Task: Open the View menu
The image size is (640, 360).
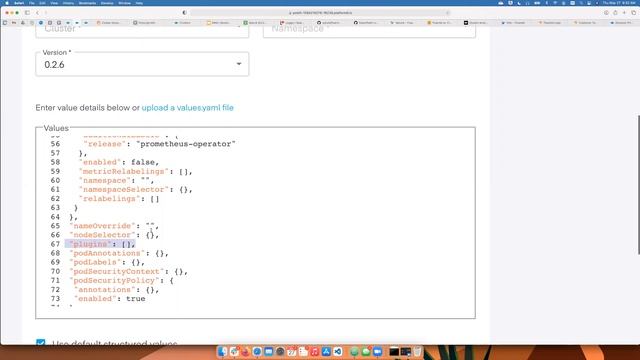Action: [x=54, y=3]
